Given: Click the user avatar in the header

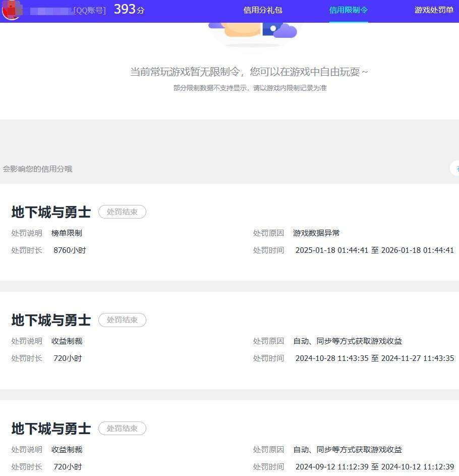Looking at the screenshot, I should 12,10.
